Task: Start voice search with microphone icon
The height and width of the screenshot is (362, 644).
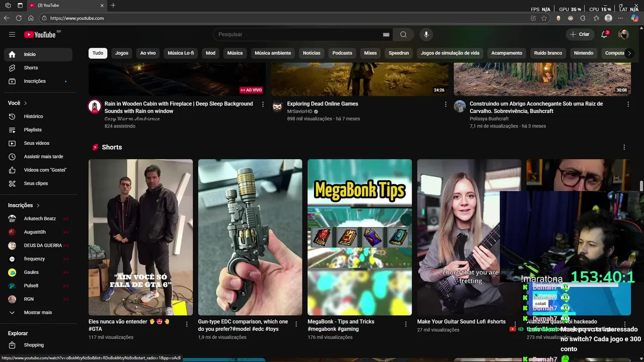Action: point(426,34)
